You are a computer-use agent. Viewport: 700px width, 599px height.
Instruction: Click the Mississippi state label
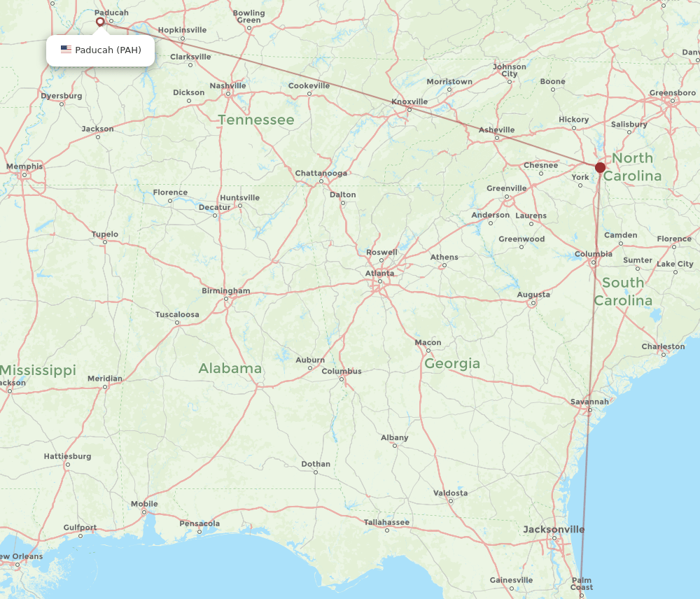point(38,370)
